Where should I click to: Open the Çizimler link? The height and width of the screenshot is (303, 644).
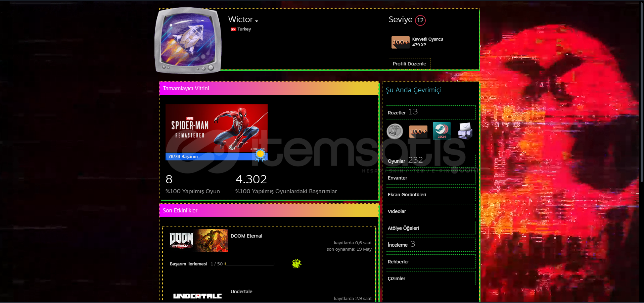tap(431, 279)
